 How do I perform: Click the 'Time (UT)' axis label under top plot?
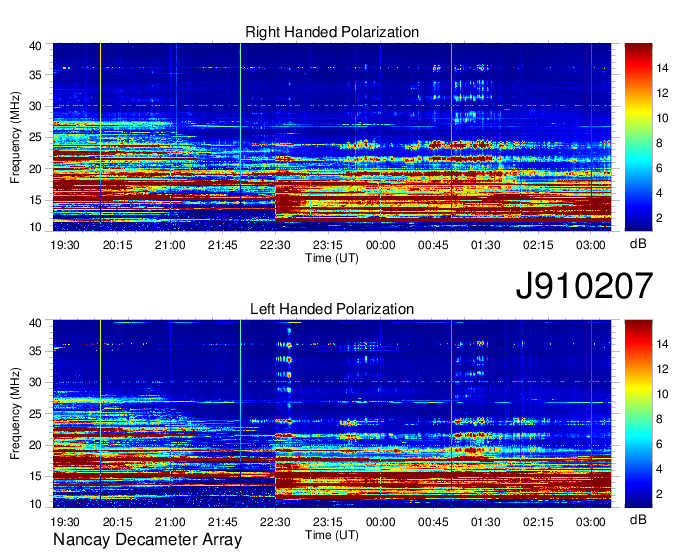point(332,258)
